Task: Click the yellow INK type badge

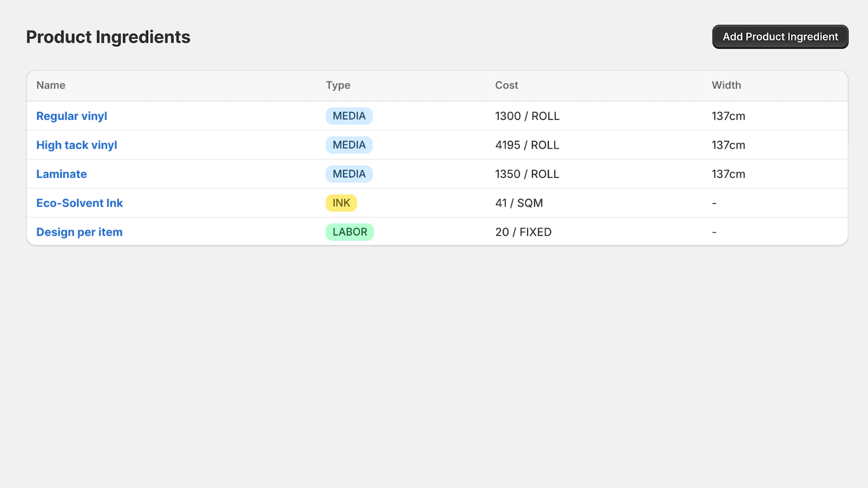Action: point(341,203)
